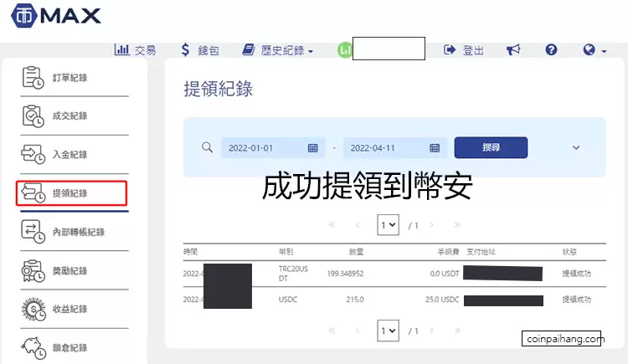Go to 交易 trading page

[x=135, y=50]
